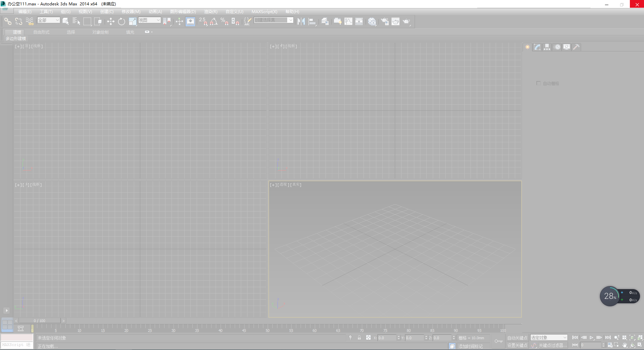Open Curve Editor from toolbar
This screenshot has width=644, height=350.
click(348, 22)
